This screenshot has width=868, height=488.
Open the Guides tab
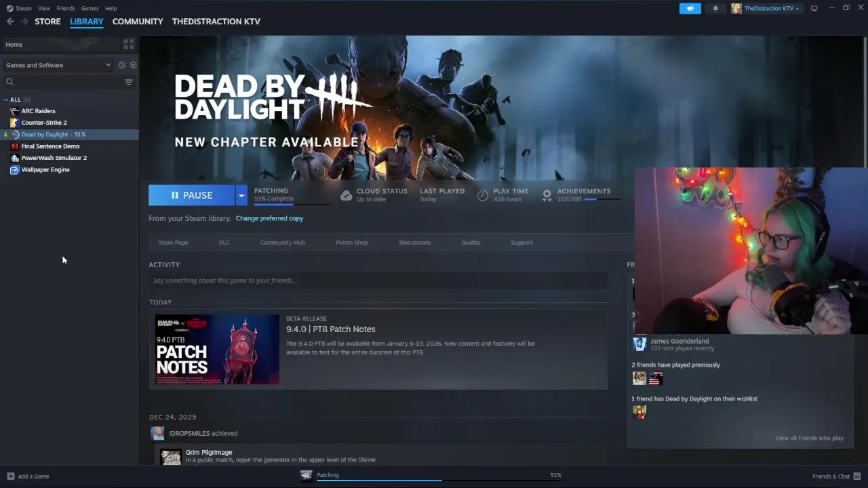point(471,243)
